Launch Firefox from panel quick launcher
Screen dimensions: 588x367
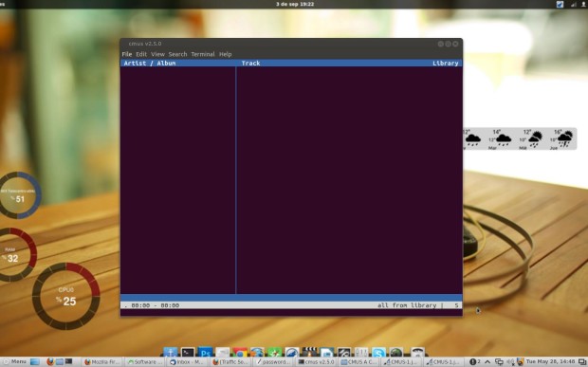[50, 361]
